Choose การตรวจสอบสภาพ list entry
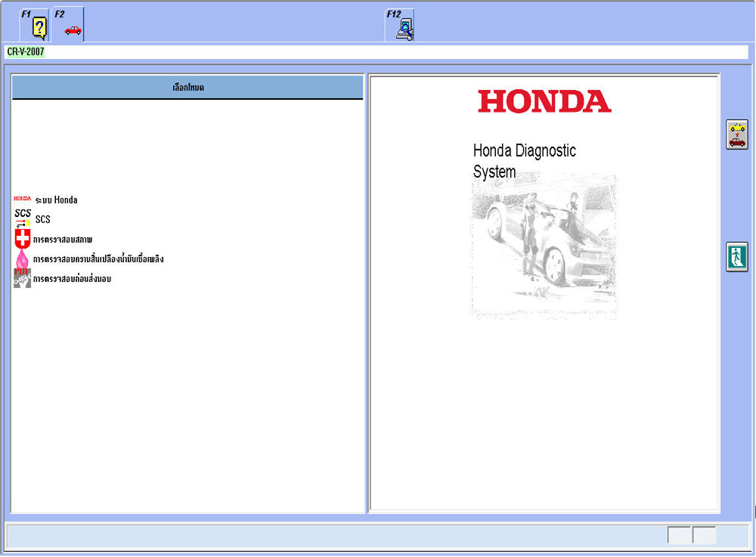Viewport: 756px width, 557px height. (63, 240)
